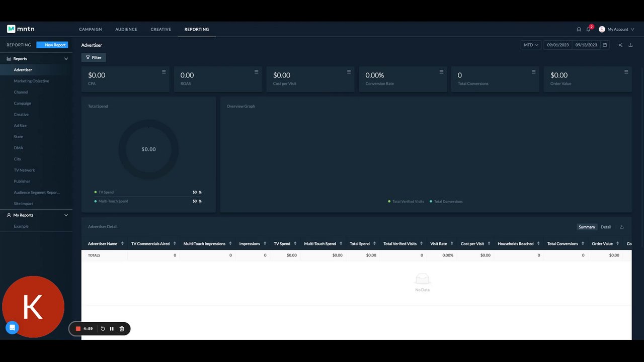Open the Total Conversions card menu

[x=534, y=72]
